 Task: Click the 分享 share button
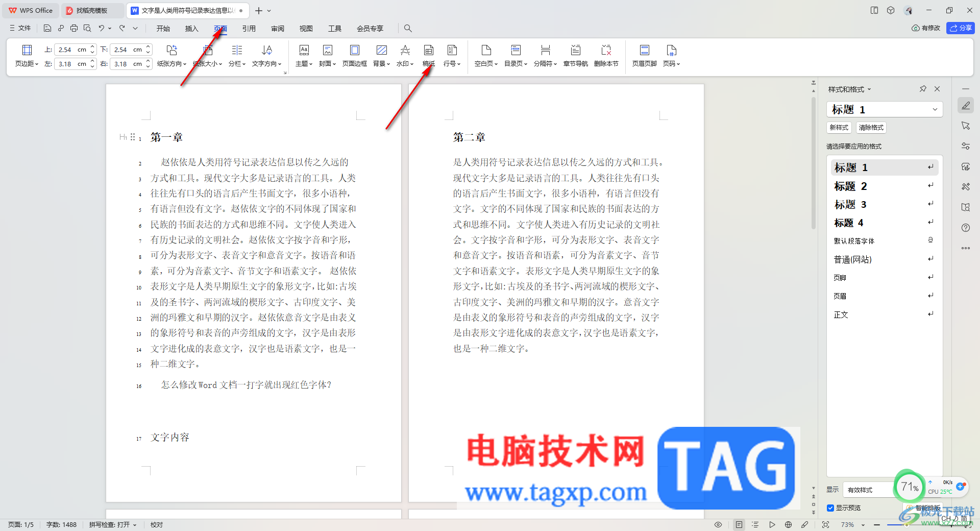pos(961,28)
